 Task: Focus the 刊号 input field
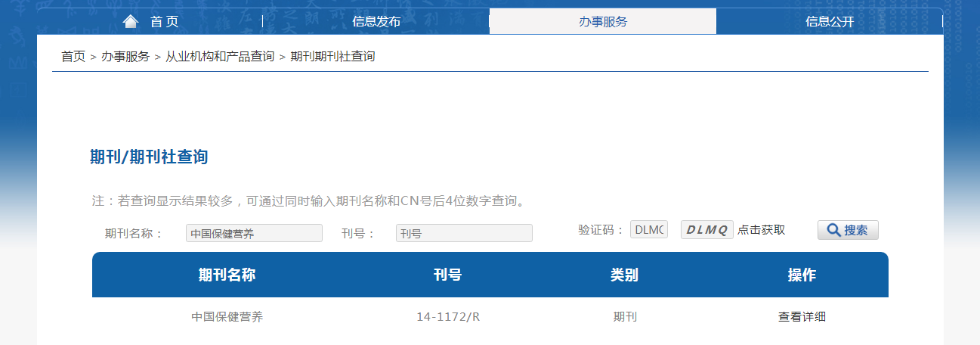[x=464, y=233]
